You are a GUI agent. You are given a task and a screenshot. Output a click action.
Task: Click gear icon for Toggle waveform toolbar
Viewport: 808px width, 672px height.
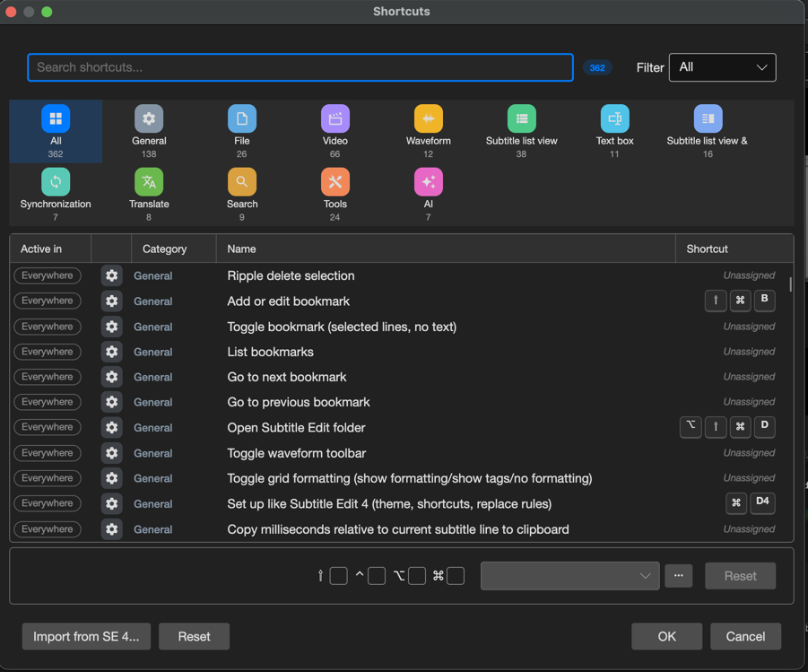tap(112, 453)
